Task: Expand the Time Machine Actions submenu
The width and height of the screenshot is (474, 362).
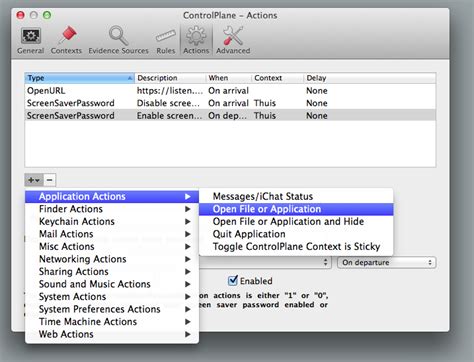Action: (112, 321)
